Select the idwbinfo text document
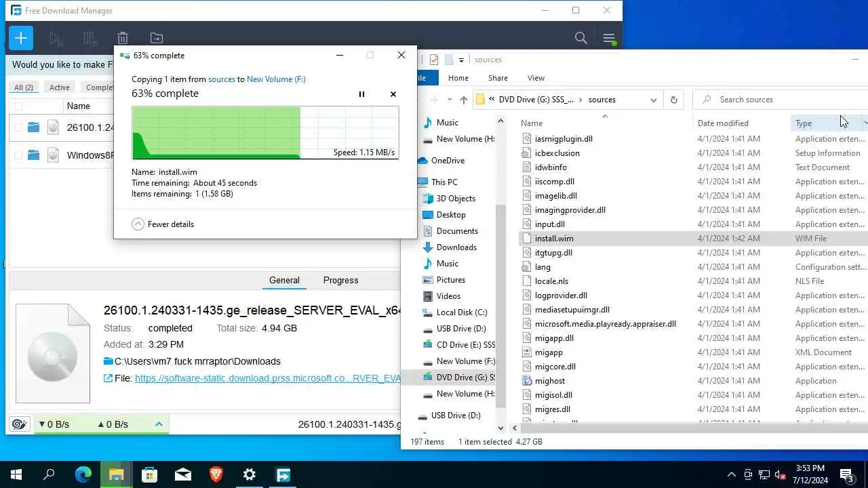868x488 pixels. coord(551,167)
